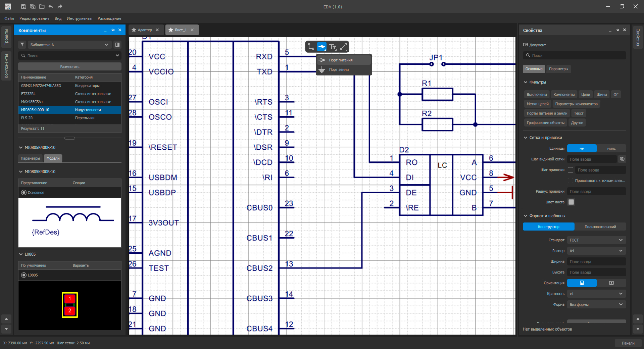The height and width of the screenshot is (349, 644).
Task: Collapse the L0805 footprint section
Action: tap(21, 254)
